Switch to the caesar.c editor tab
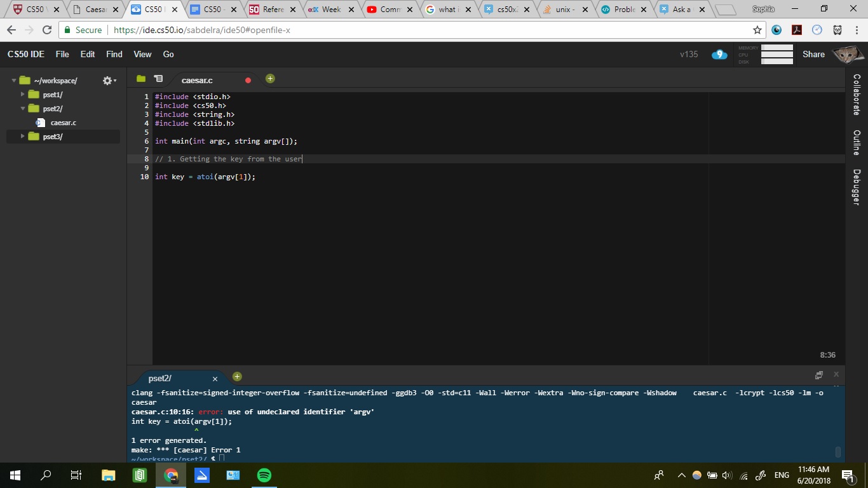The image size is (868, 488). click(197, 80)
